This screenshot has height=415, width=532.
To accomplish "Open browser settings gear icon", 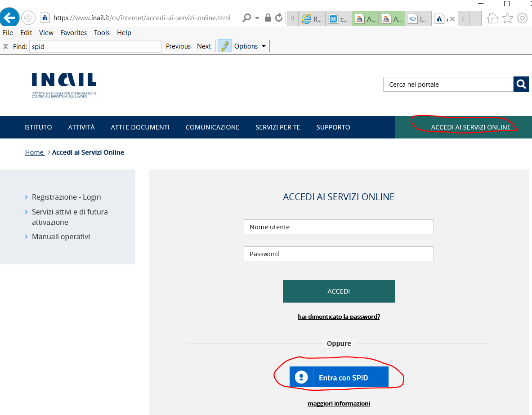I will tap(523, 18).
